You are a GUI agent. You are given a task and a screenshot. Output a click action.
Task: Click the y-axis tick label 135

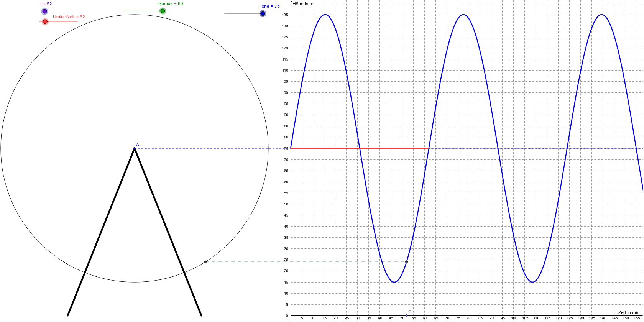click(x=285, y=15)
